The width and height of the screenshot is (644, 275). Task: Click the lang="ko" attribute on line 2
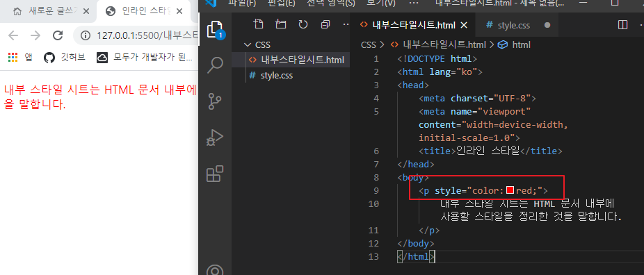pyautogui.click(x=453, y=72)
